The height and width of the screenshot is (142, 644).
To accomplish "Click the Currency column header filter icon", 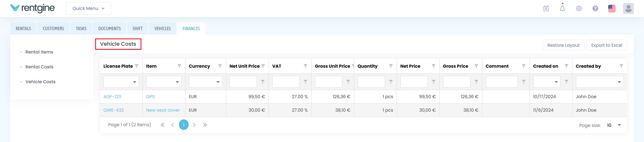I will (x=220, y=66).
